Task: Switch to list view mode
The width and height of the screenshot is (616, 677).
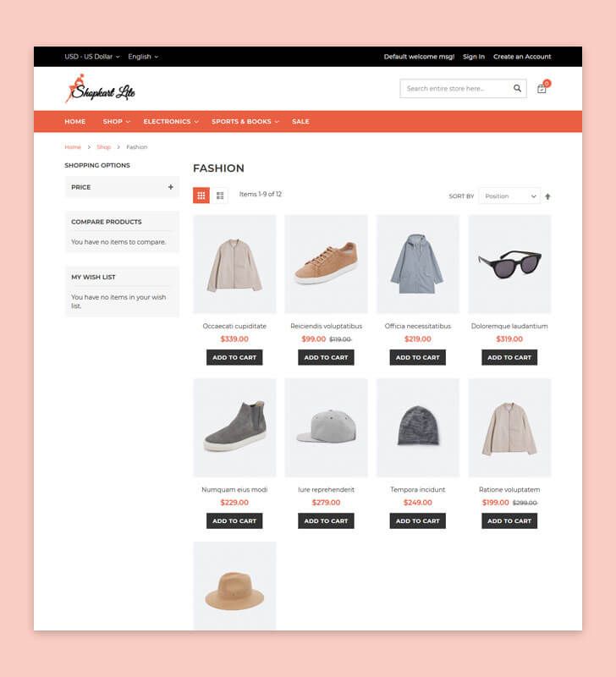Action: click(220, 195)
